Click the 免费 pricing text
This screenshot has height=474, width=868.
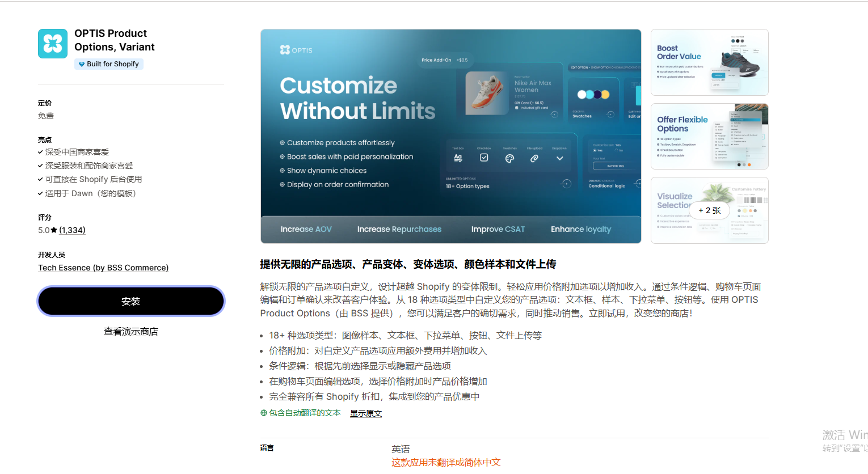tap(46, 116)
